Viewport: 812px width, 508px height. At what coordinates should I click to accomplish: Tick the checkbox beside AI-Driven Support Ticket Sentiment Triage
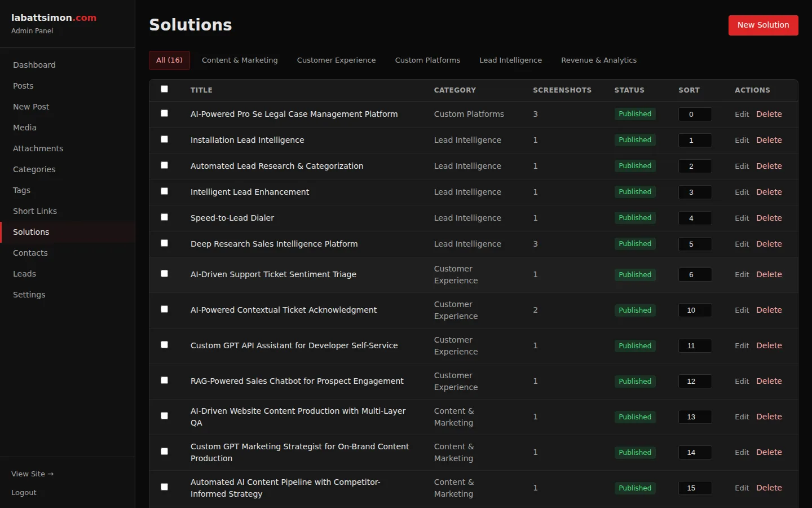pos(164,274)
